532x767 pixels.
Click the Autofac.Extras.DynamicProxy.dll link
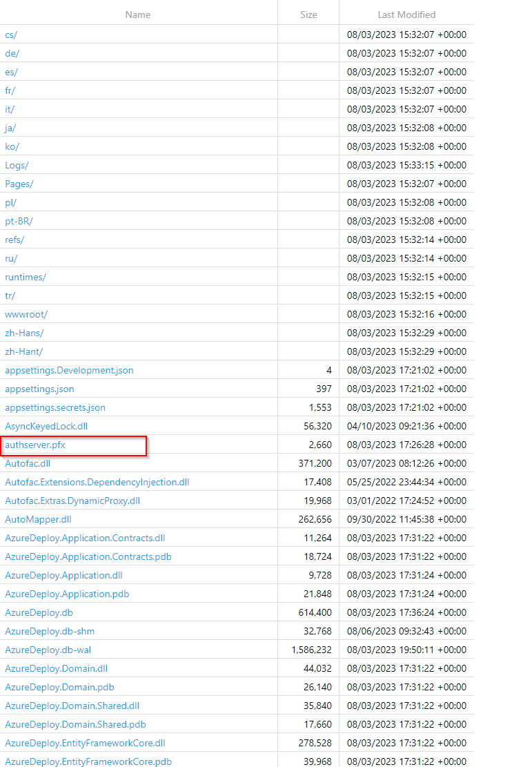pos(72,501)
